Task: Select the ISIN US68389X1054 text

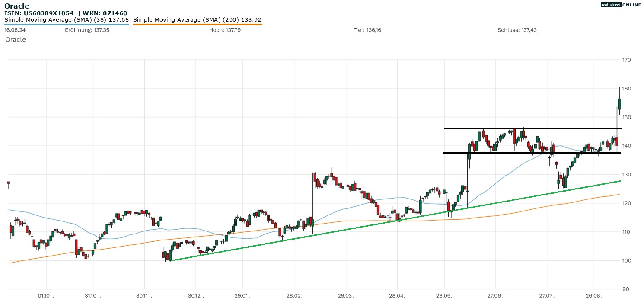Action: point(39,13)
